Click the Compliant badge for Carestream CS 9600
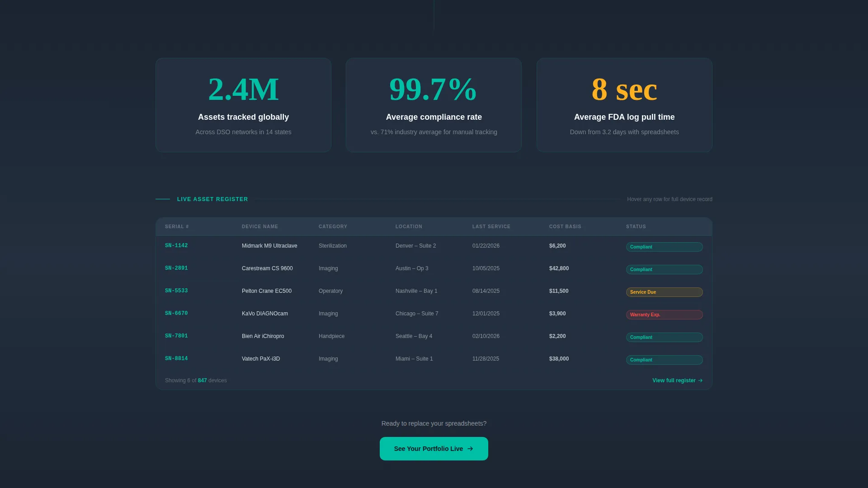This screenshot has height=488, width=868. (x=664, y=270)
